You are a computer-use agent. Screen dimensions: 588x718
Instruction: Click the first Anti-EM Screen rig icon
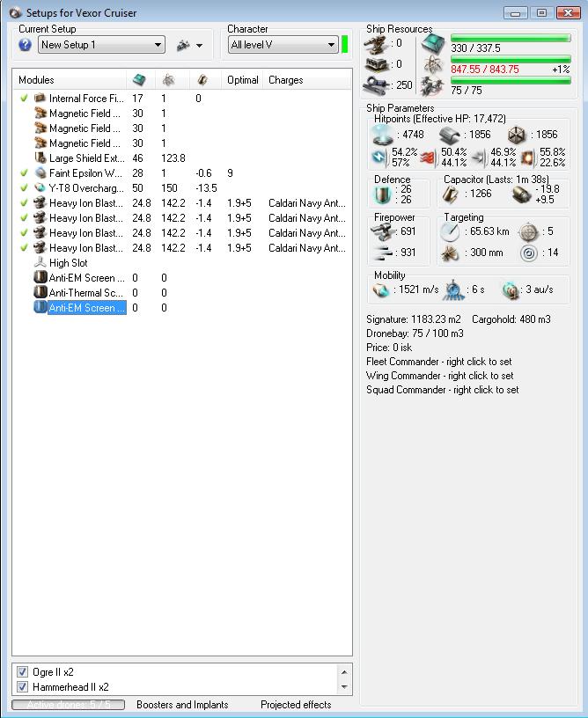click(40, 277)
